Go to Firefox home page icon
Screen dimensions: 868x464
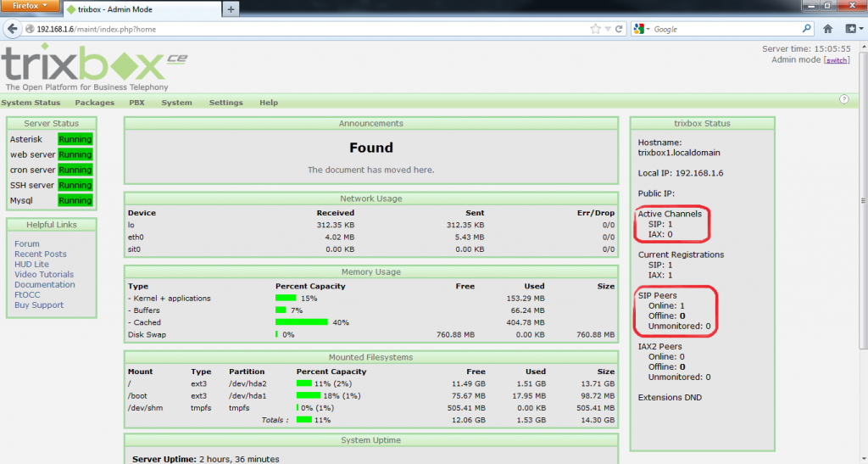(x=827, y=29)
